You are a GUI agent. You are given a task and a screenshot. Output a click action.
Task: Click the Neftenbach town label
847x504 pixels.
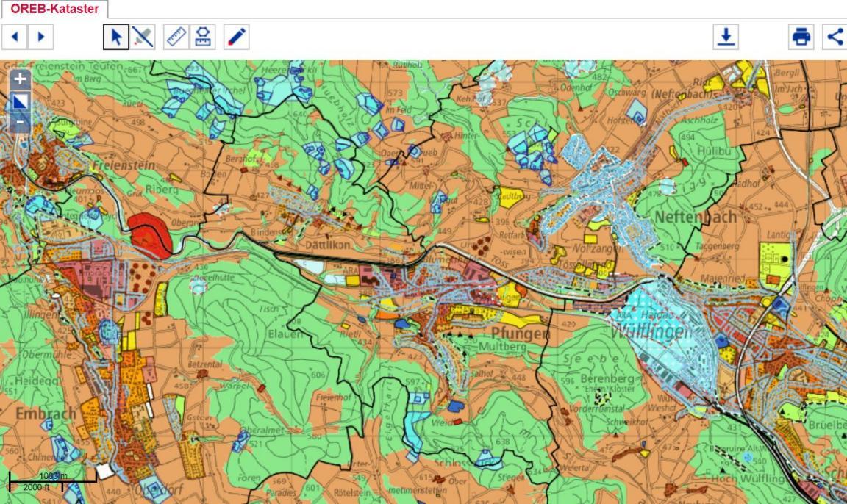(695, 217)
